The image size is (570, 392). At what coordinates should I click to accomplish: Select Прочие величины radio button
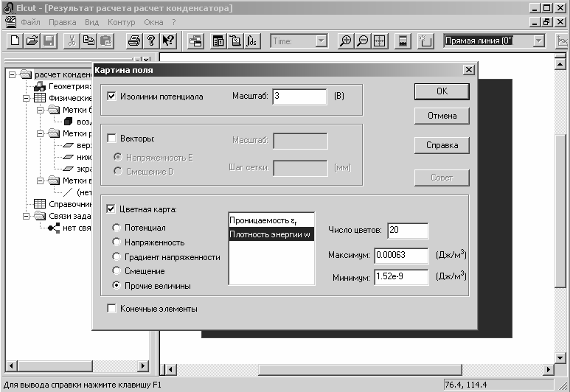click(117, 286)
